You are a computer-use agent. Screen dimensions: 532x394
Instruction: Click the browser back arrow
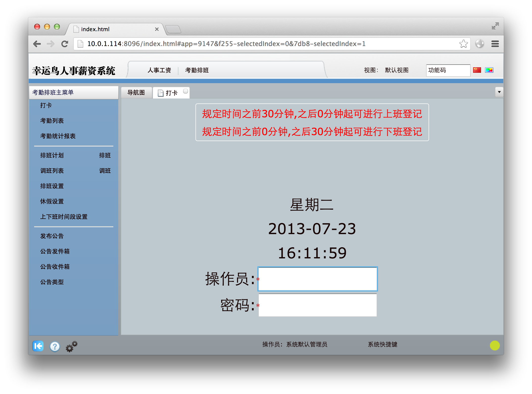pyautogui.click(x=37, y=44)
